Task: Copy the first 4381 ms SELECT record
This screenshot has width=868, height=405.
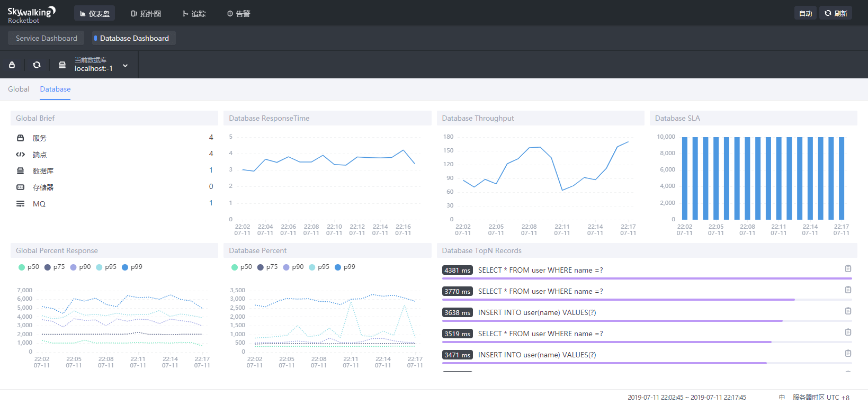Action: 848,269
